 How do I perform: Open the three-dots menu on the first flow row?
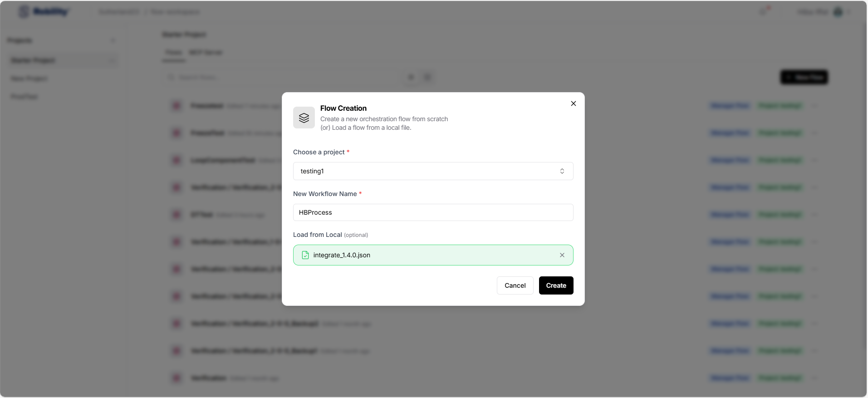[x=814, y=106]
